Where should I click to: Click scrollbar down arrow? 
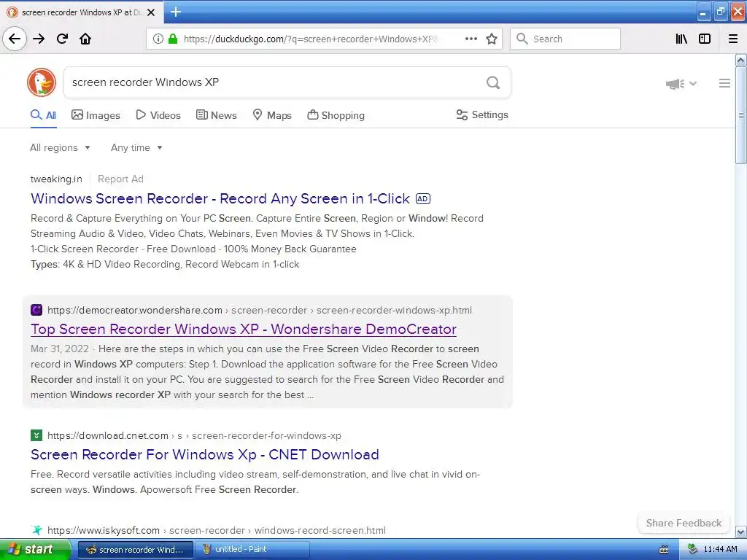(x=740, y=532)
